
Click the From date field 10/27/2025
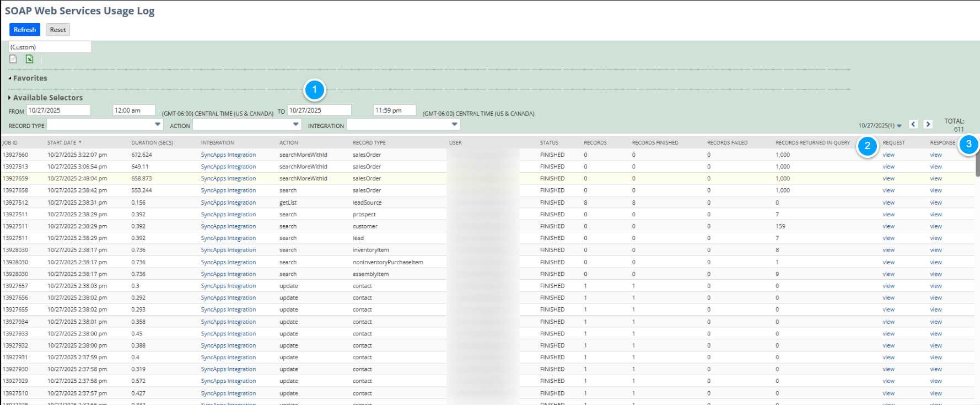point(58,110)
